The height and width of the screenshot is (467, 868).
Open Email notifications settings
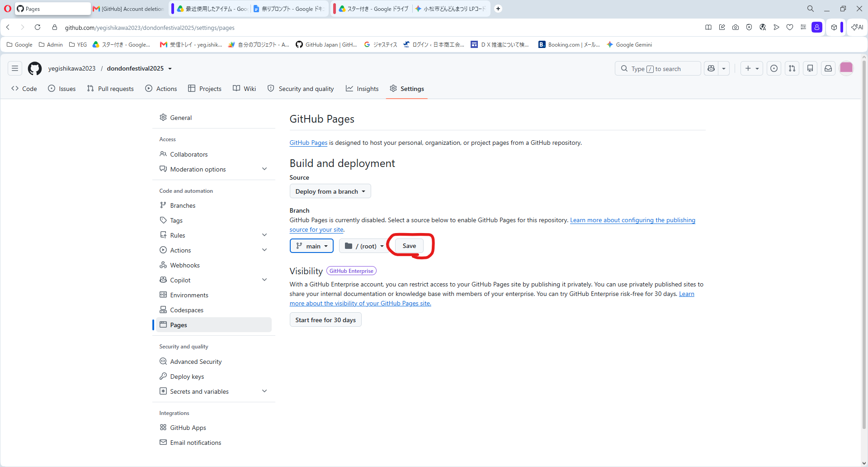(213, 443)
